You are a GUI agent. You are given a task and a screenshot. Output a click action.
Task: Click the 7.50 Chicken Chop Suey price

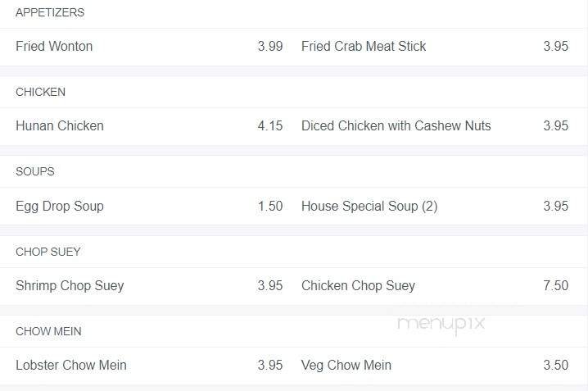pos(555,286)
